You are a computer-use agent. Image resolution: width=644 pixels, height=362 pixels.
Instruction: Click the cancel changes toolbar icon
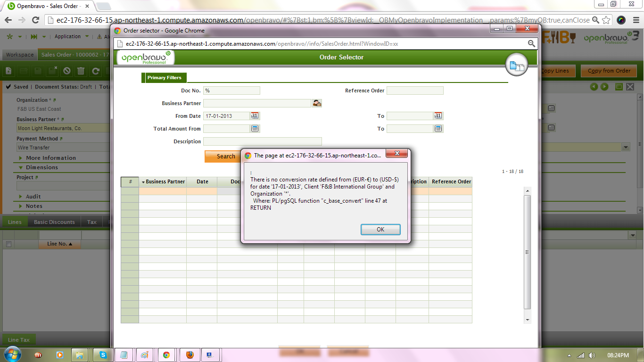(x=67, y=71)
